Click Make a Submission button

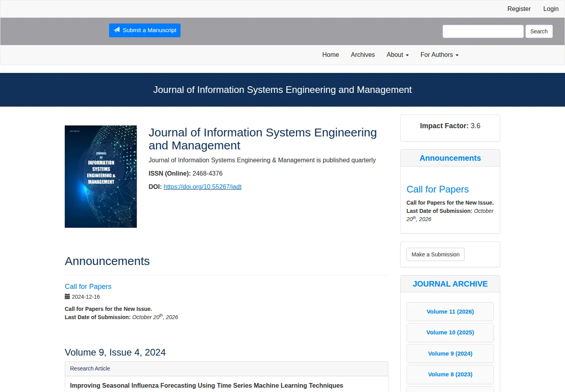pos(436,254)
